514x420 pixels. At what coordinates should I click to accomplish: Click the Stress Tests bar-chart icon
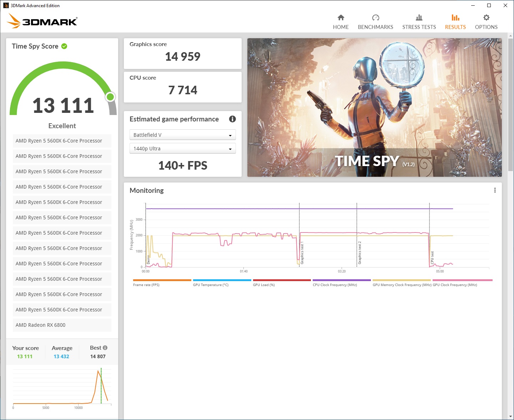[x=419, y=17]
